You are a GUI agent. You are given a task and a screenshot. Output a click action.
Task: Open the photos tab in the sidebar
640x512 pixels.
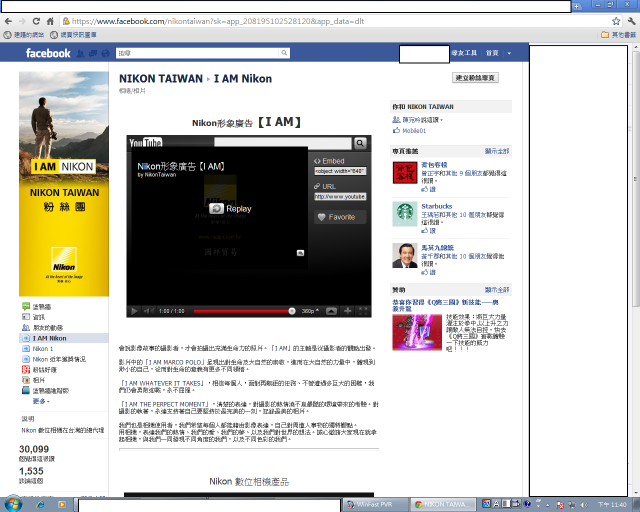(x=33, y=380)
